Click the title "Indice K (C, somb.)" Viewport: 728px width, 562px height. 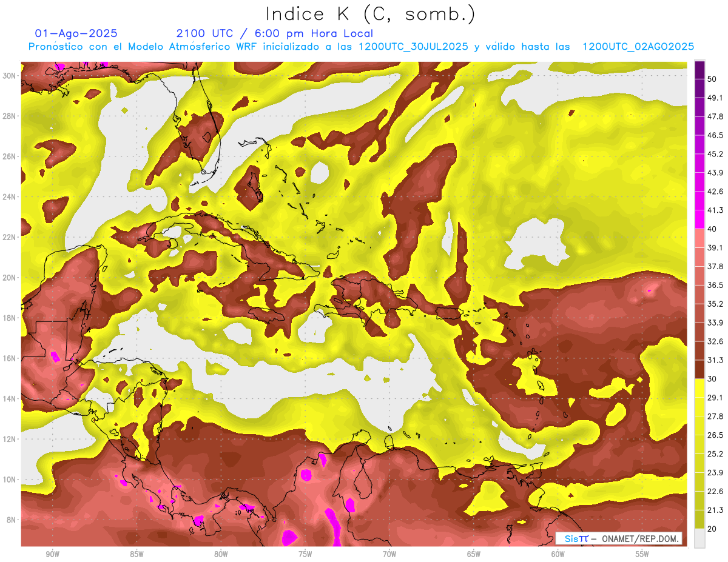[x=370, y=14]
